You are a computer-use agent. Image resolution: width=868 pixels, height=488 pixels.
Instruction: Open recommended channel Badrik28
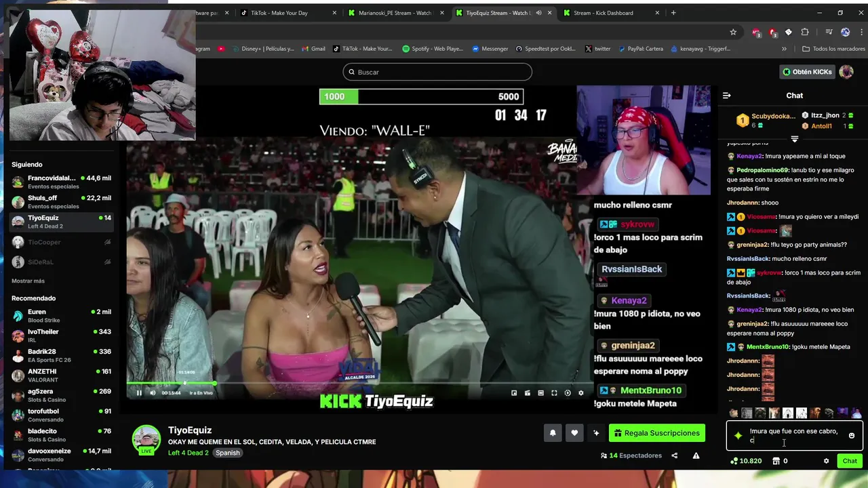(x=61, y=355)
